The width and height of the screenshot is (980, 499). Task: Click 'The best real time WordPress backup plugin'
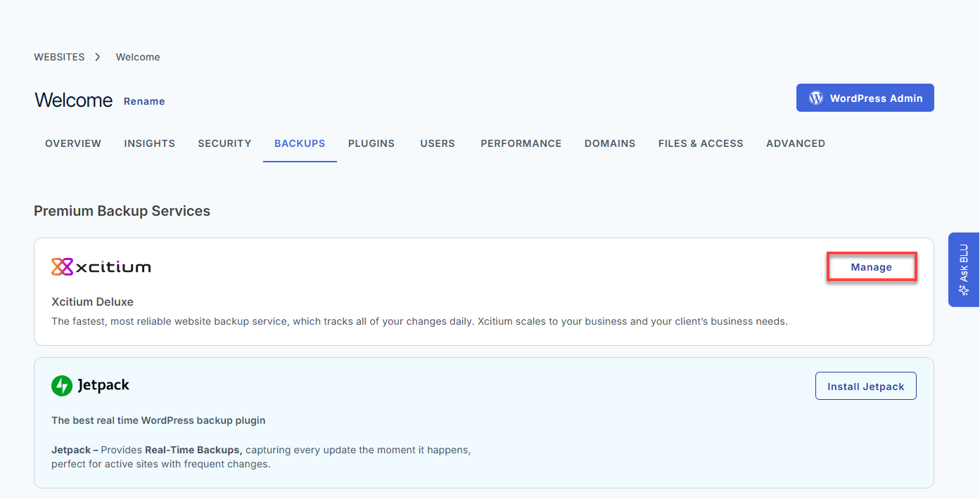158,420
